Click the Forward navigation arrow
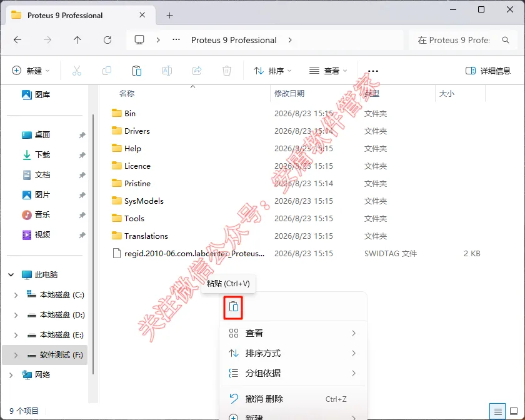 coord(47,40)
